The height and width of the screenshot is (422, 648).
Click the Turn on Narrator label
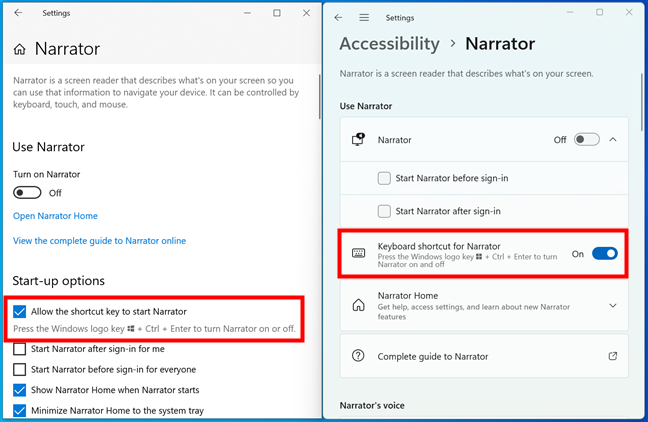(x=46, y=174)
